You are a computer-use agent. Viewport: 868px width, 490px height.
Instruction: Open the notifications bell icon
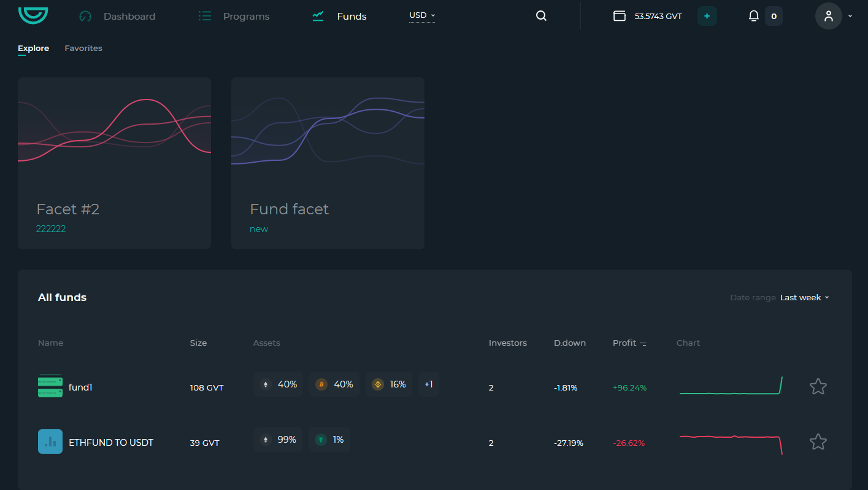pos(754,16)
